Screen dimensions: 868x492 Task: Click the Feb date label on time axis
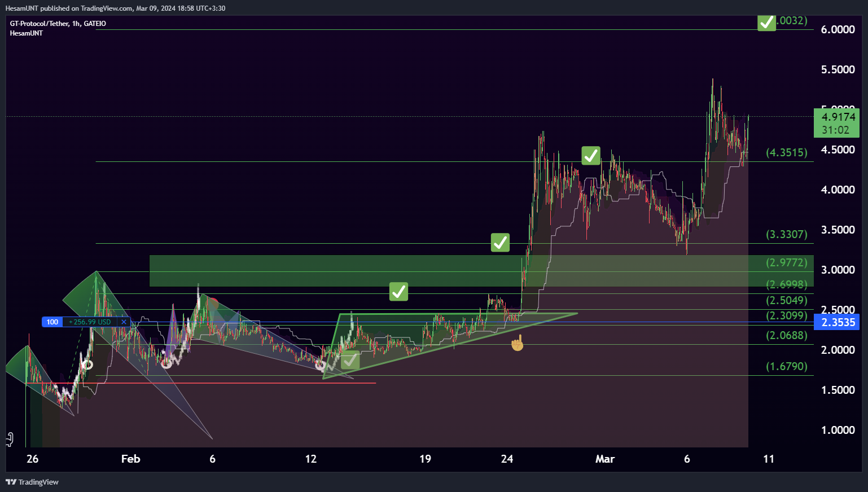(130, 459)
